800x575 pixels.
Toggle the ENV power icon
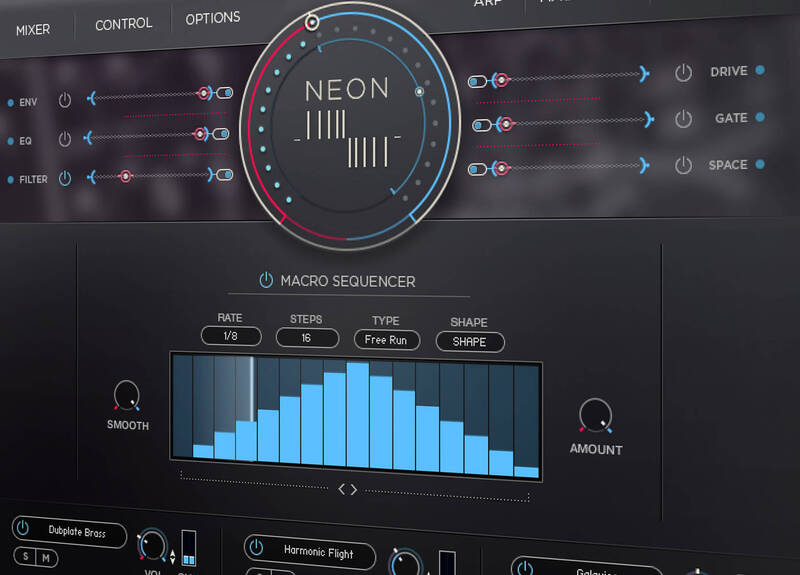click(65, 100)
